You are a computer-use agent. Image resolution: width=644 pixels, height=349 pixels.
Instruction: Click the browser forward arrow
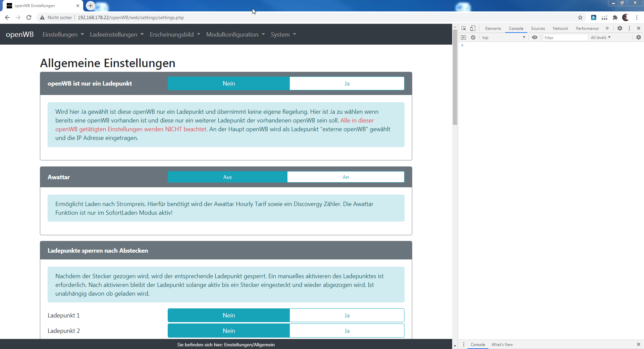point(18,17)
